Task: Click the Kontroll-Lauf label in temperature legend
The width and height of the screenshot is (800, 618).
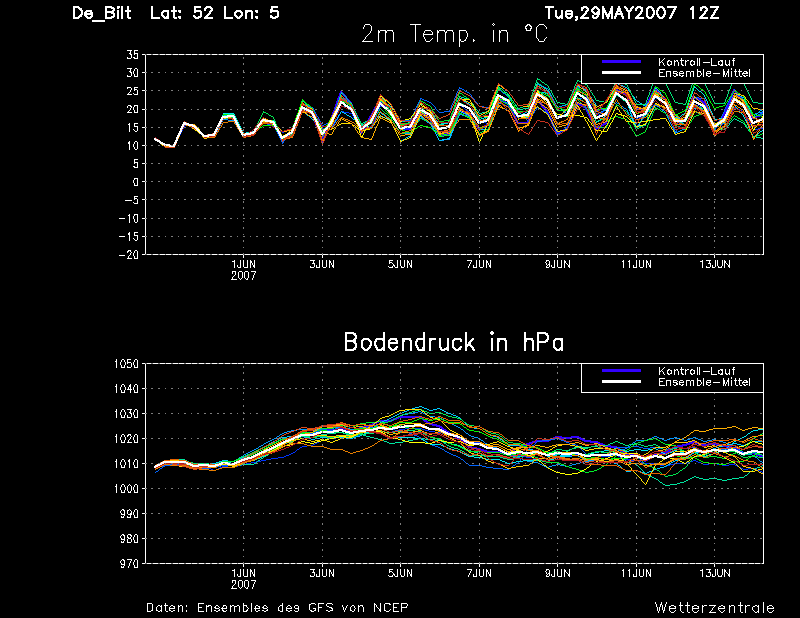Action: tap(696, 62)
